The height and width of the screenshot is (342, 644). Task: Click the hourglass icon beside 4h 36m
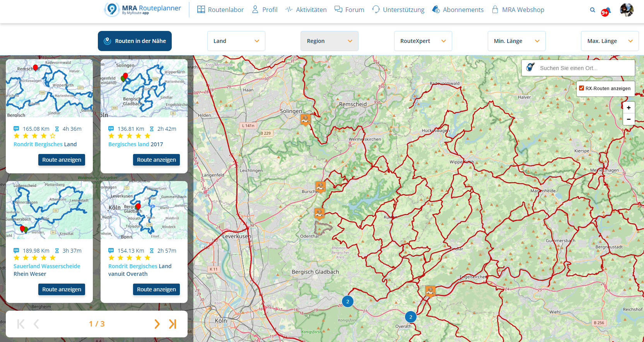pyautogui.click(x=57, y=128)
